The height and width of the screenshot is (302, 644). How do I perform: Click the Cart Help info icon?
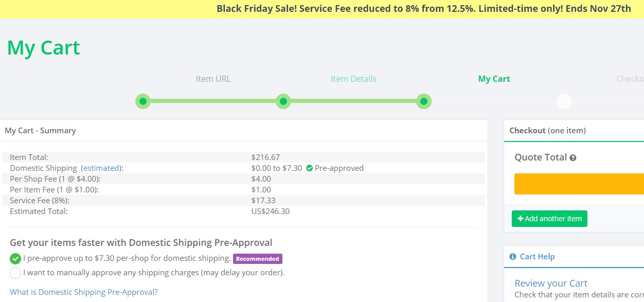pos(513,256)
